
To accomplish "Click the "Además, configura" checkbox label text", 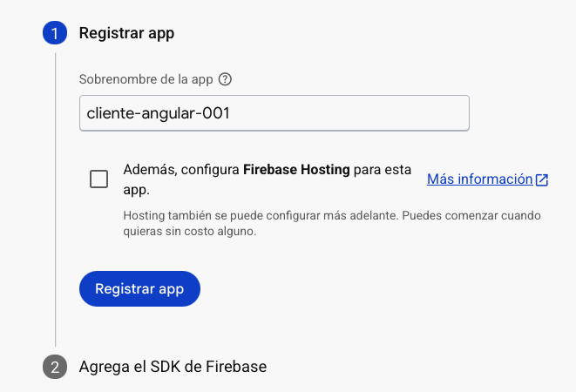I will point(181,170).
